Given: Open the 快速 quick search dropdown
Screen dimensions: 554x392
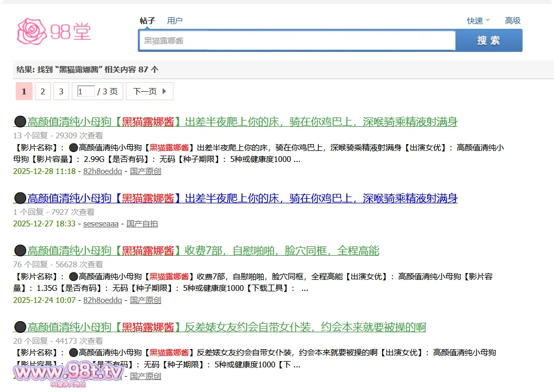Looking at the screenshot, I should [x=476, y=20].
